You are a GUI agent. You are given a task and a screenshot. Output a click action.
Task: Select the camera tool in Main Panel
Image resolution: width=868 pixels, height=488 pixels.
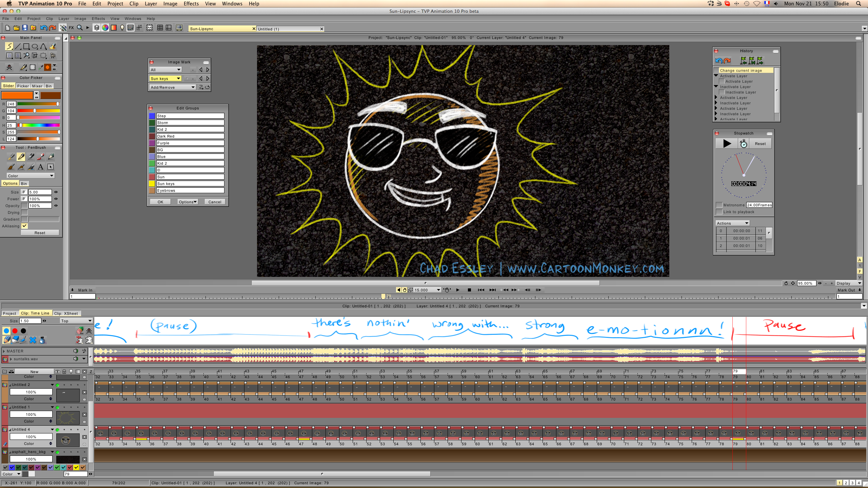click(53, 55)
